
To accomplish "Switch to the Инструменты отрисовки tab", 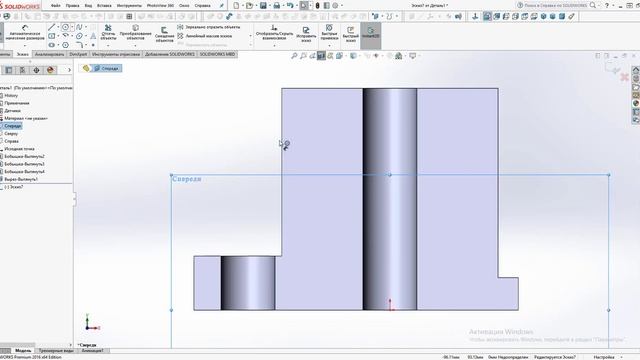I will [116, 54].
